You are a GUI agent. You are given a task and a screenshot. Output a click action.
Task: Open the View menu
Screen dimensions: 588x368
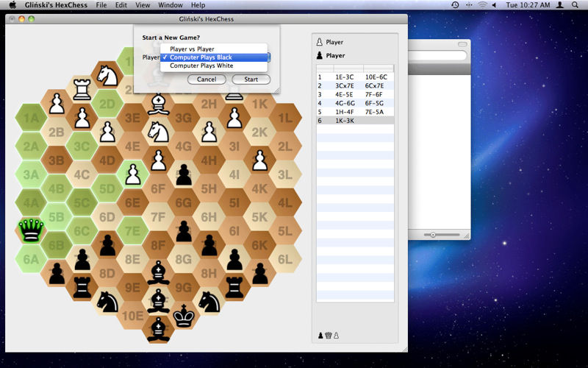pos(143,5)
